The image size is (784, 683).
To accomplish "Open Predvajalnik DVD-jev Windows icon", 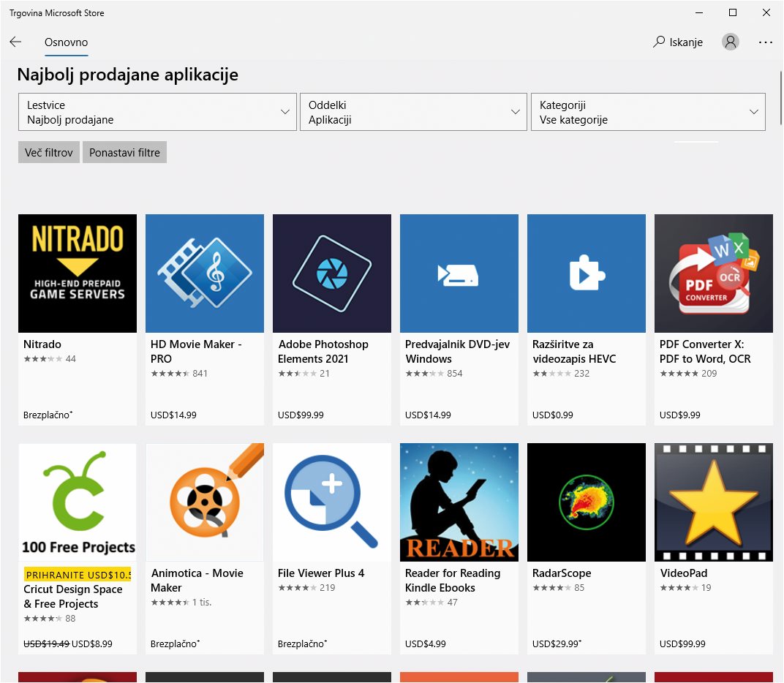I will pyautogui.click(x=459, y=273).
